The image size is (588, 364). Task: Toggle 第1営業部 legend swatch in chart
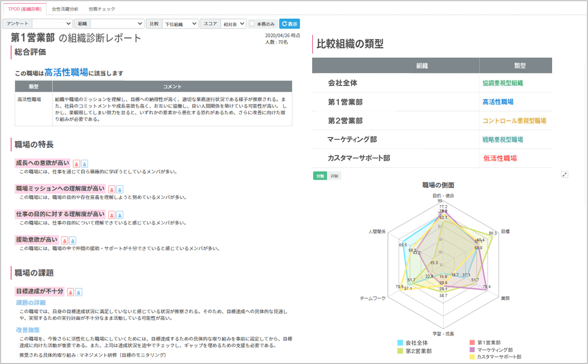(472, 342)
